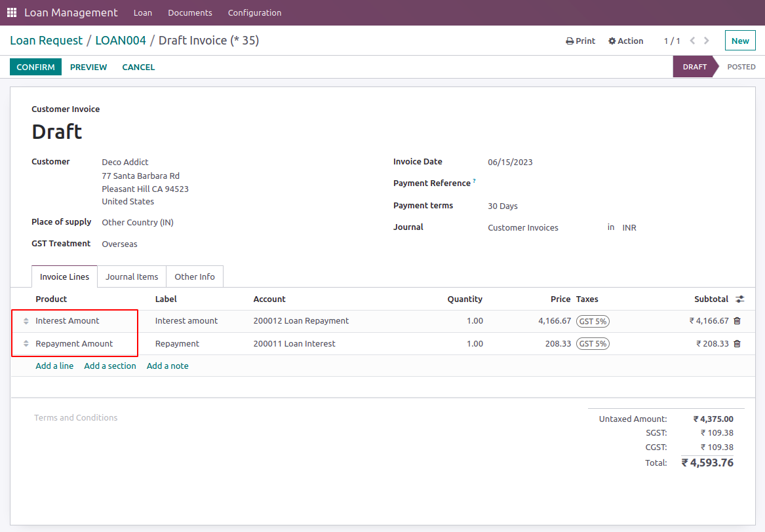Open the Customer Invoices journal field
The width and height of the screenshot is (765, 532).
523,228
